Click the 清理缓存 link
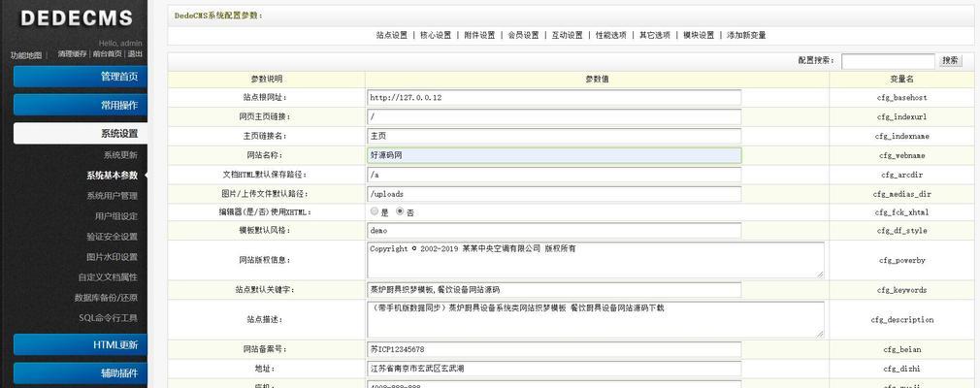980x388 pixels. [72, 54]
